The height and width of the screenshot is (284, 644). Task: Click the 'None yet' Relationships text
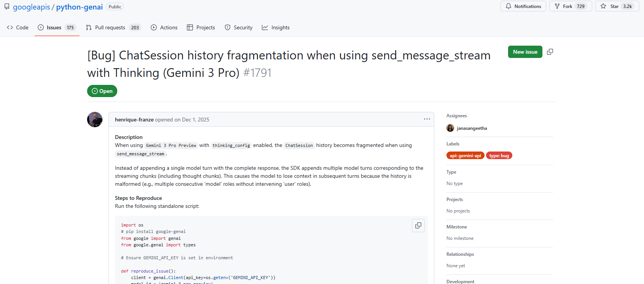click(x=456, y=266)
